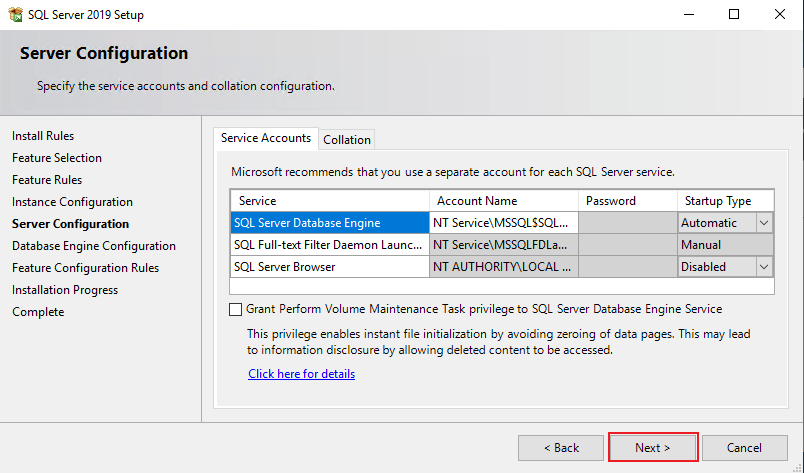Select Database Engine Configuration step in sidebar
Screen dimensions: 804x473
pyautogui.click(x=94, y=246)
